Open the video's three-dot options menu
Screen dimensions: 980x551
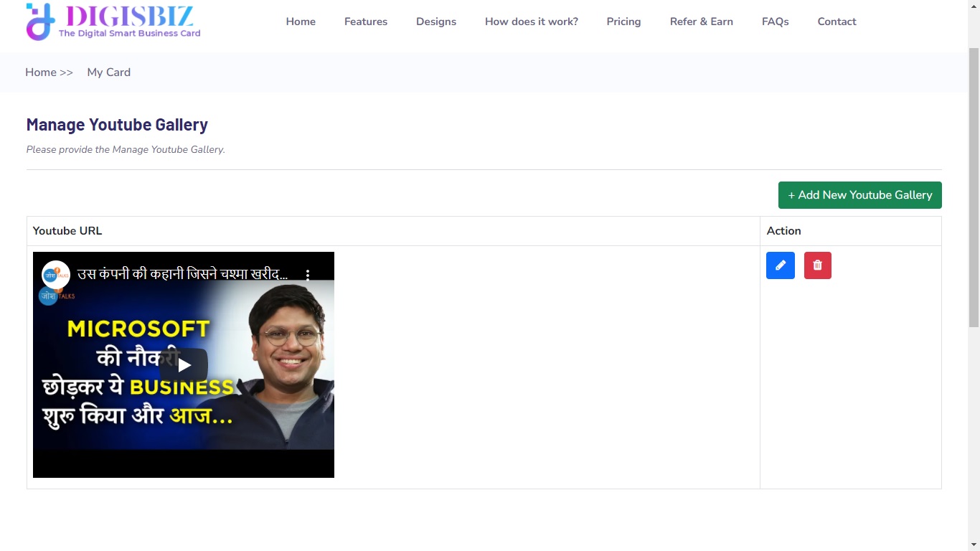[x=308, y=275]
